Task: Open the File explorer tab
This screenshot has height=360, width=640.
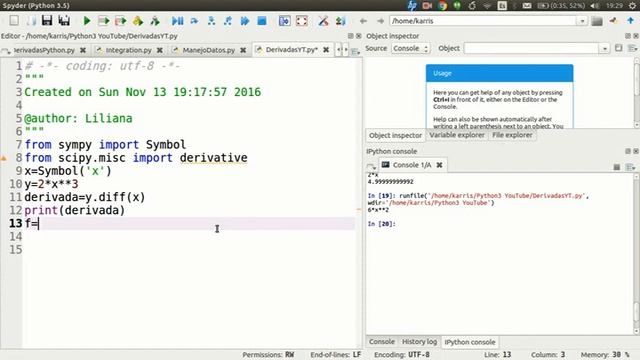Action: 512,135
